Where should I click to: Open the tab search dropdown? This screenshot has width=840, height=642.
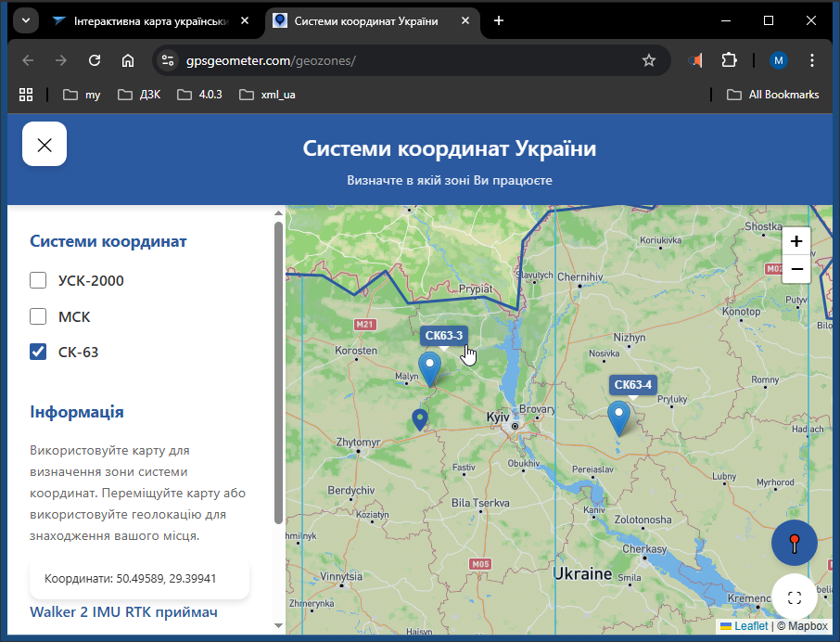pos(25,19)
